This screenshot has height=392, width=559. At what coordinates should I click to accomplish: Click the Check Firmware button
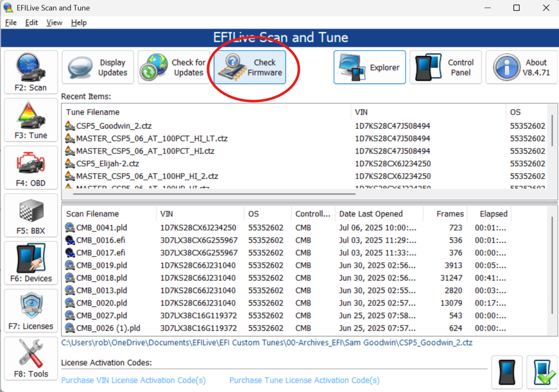click(x=250, y=68)
